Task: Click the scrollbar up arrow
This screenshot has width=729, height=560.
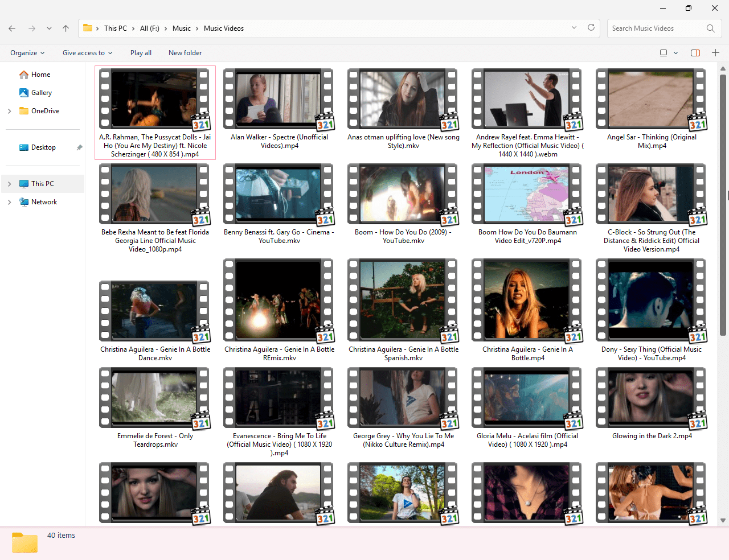Action: [723, 68]
